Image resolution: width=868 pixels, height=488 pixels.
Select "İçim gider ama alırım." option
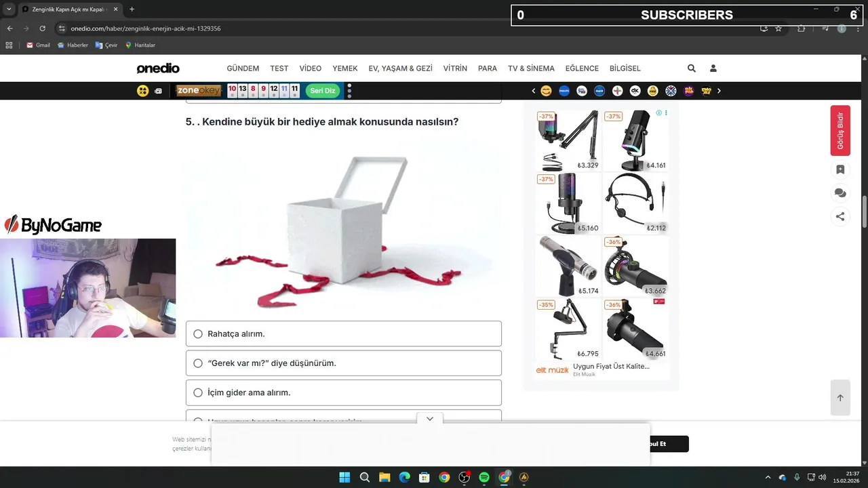(344, 392)
